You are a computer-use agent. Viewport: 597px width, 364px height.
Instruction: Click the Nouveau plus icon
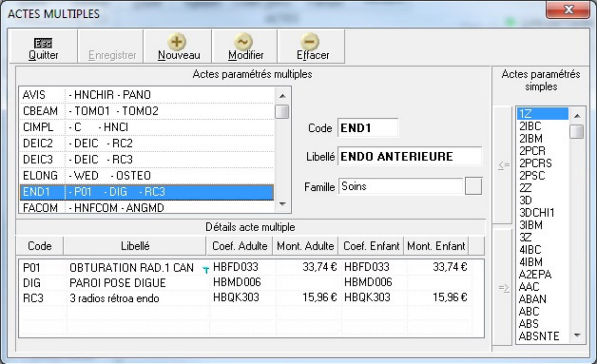coord(178,42)
